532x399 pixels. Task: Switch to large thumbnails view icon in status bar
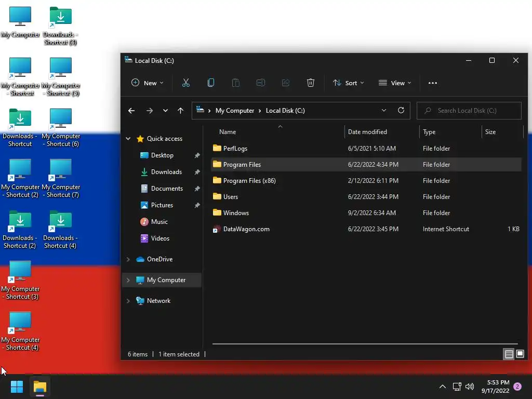click(520, 354)
